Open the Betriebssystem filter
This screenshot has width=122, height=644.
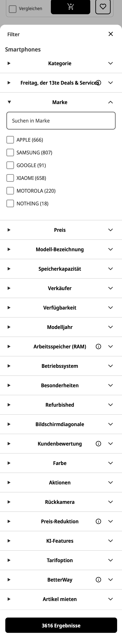[60, 366]
